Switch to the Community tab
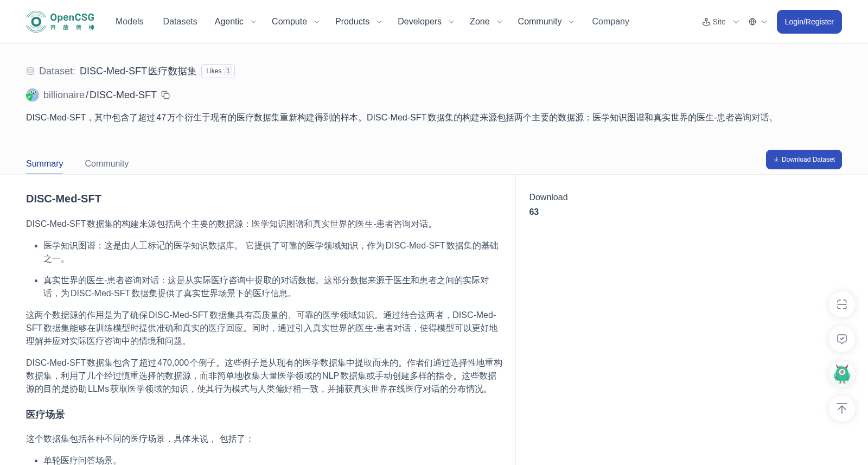This screenshot has height=465, width=868. click(x=107, y=164)
